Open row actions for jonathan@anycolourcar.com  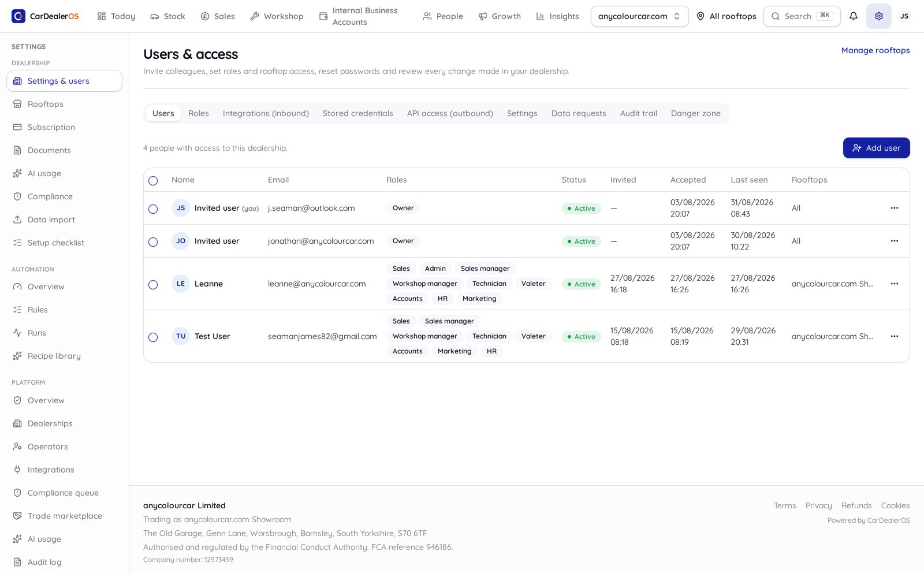[x=894, y=241]
